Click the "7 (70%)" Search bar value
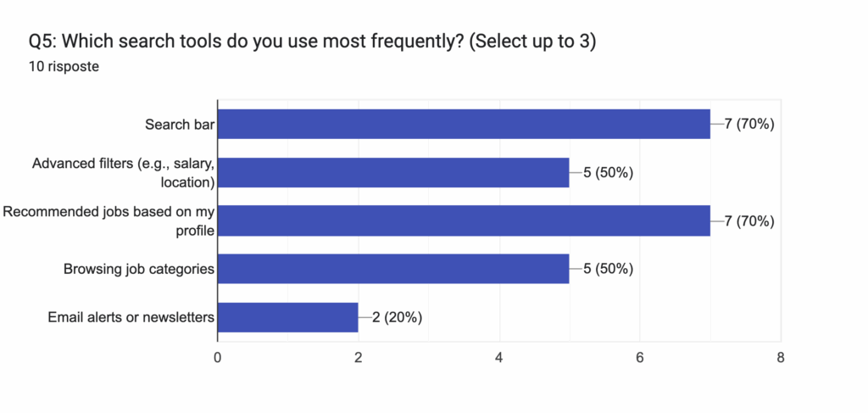This screenshot has height=413, width=868. [x=749, y=125]
